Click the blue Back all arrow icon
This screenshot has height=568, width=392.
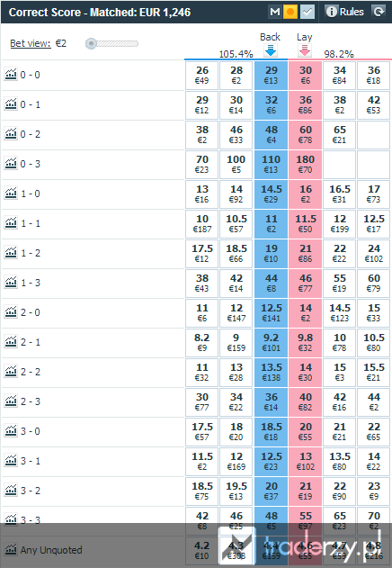(x=271, y=50)
